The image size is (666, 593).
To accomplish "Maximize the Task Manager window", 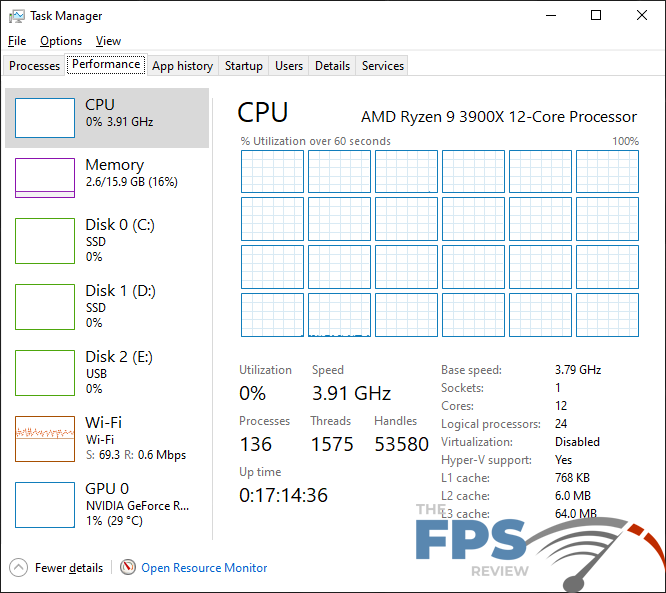I will [596, 16].
